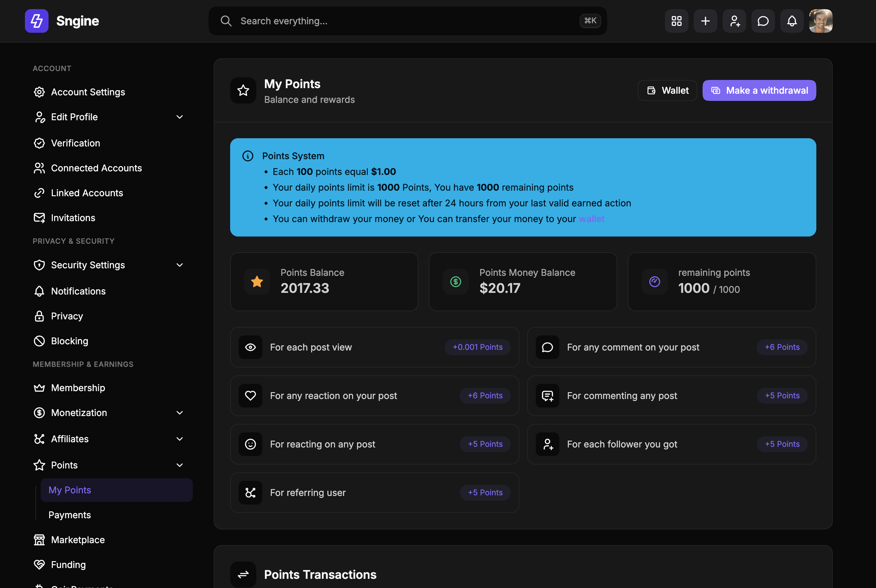Click the Sngine lightning logo icon
Image resolution: width=876 pixels, height=588 pixels.
[x=36, y=21]
